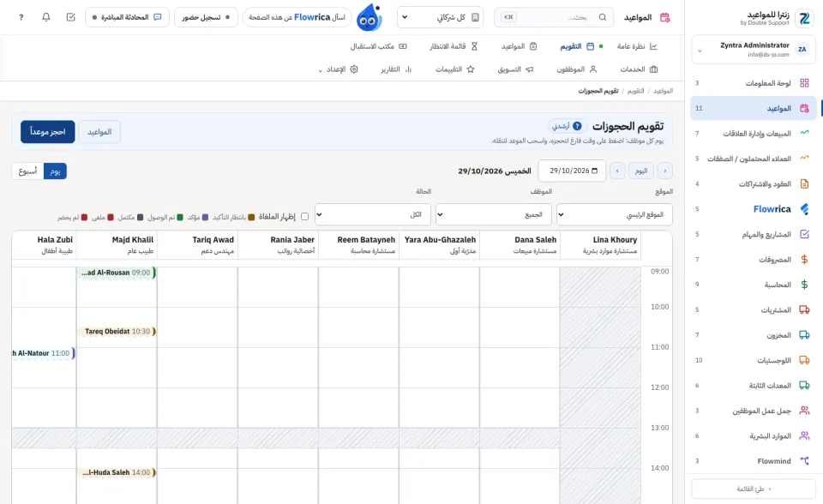The image size is (823, 504).
Task: Click the search input field
Action: pos(554,17)
